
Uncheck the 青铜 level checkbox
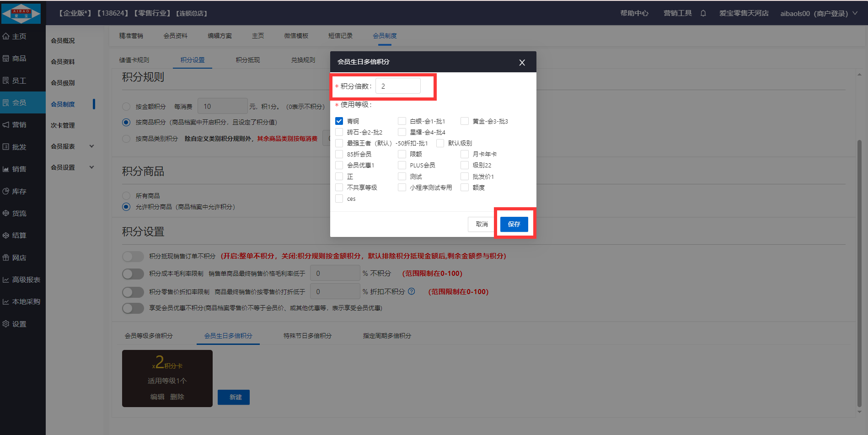coord(339,121)
